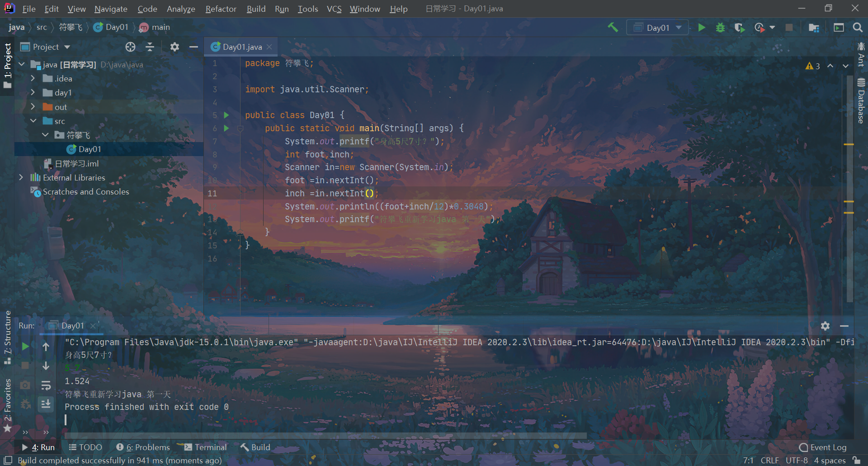The width and height of the screenshot is (868, 466).
Task: Click run gutter icon beside class Day01
Action: [226, 115]
